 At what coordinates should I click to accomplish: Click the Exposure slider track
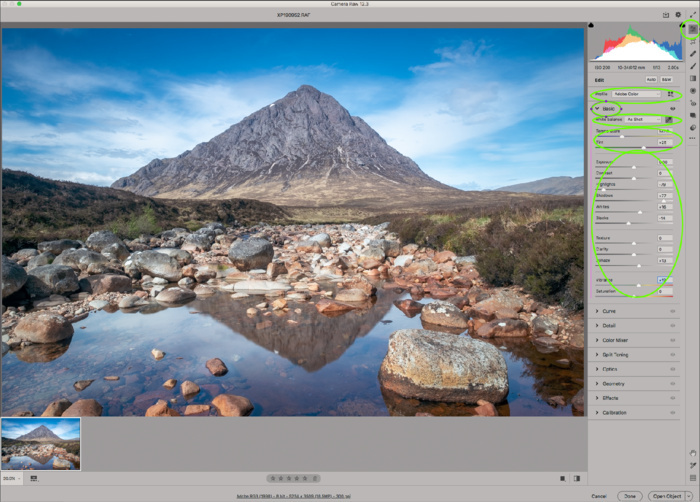[634, 166]
